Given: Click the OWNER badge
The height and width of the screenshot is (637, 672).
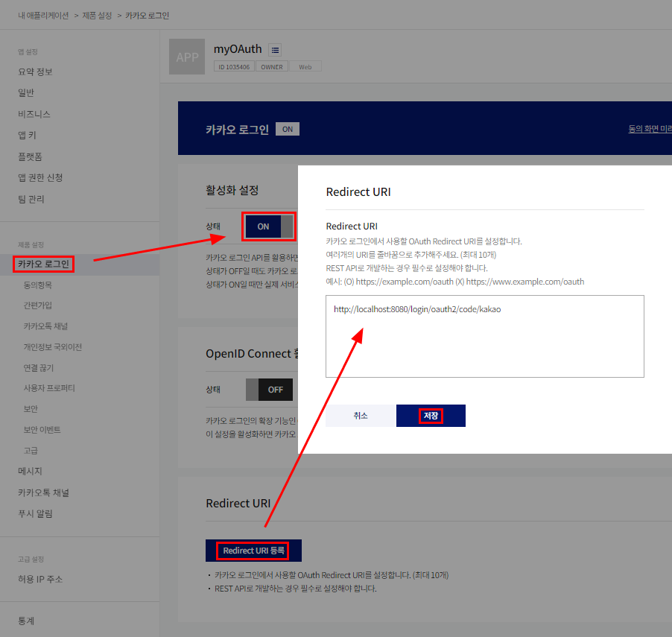Looking at the screenshot, I should coord(272,67).
